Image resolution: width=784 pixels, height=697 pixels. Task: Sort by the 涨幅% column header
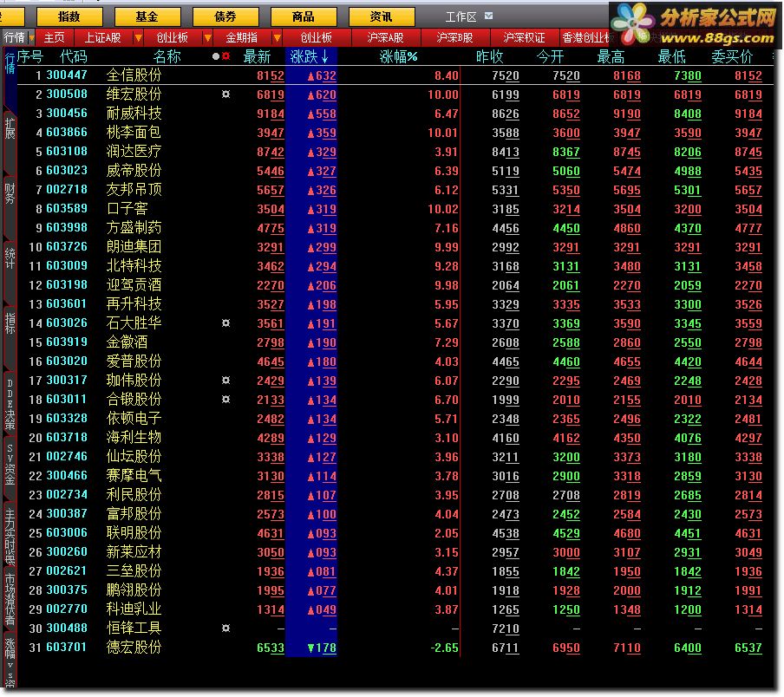[x=398, y=56]
